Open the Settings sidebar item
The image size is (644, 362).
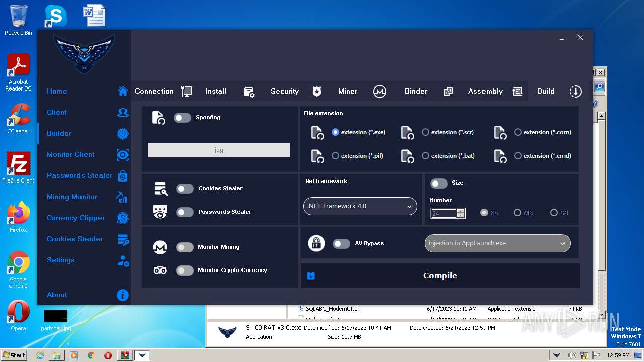(x=61, y=260)
